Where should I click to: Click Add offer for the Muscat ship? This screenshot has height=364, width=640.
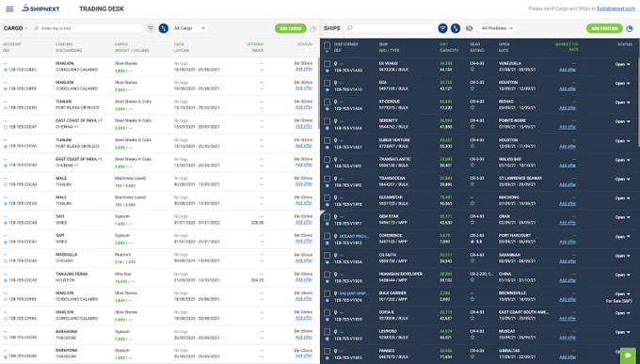(568, 338)
